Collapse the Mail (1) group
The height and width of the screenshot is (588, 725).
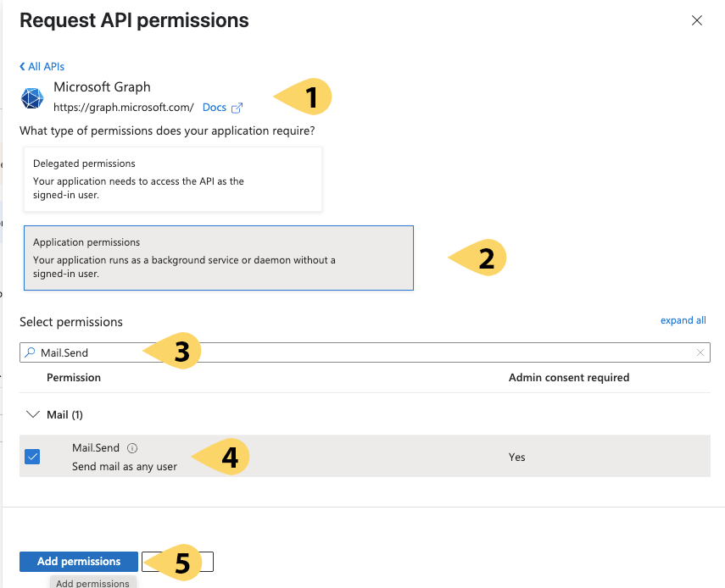pos(33,414)
